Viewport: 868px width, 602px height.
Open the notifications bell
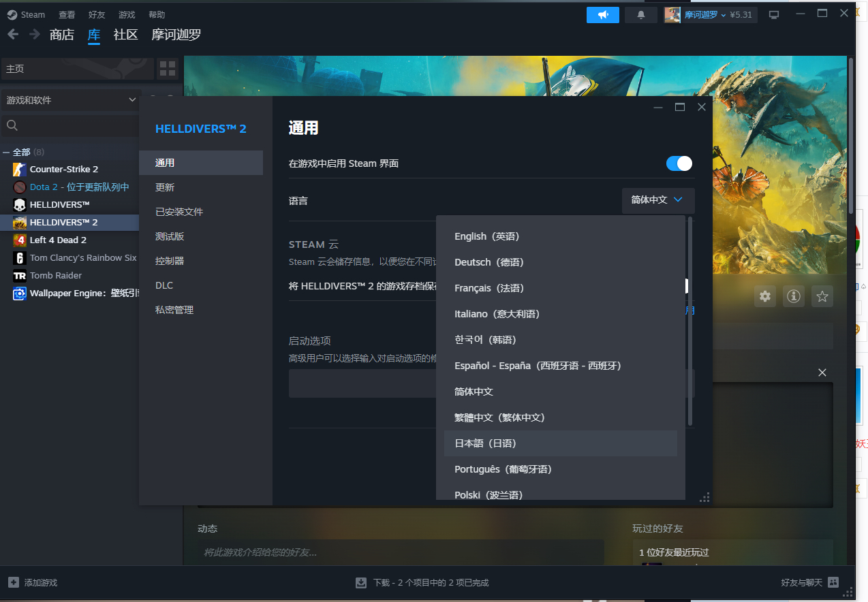641,14
